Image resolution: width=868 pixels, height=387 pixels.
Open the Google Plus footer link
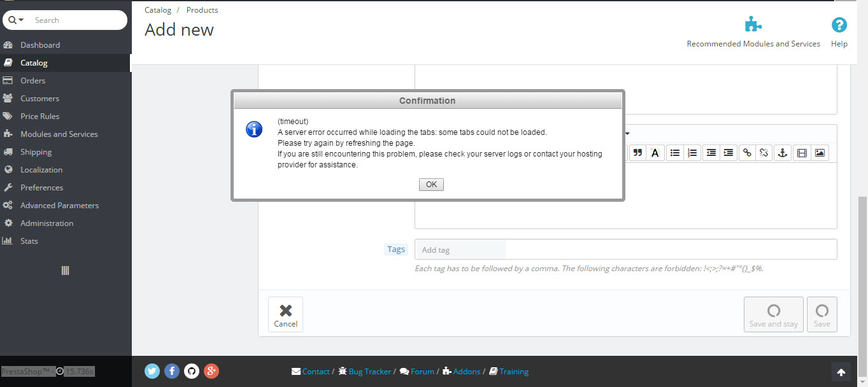(211, 371)
